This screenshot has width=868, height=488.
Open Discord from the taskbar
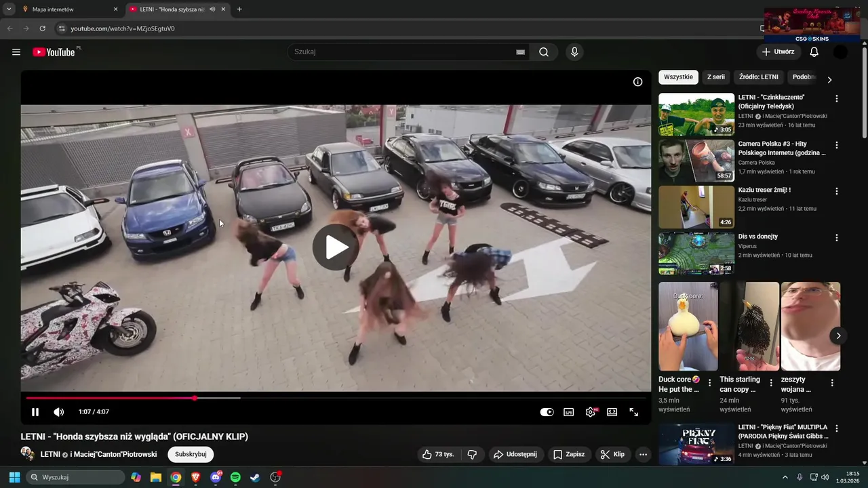[x=216, y=477]
